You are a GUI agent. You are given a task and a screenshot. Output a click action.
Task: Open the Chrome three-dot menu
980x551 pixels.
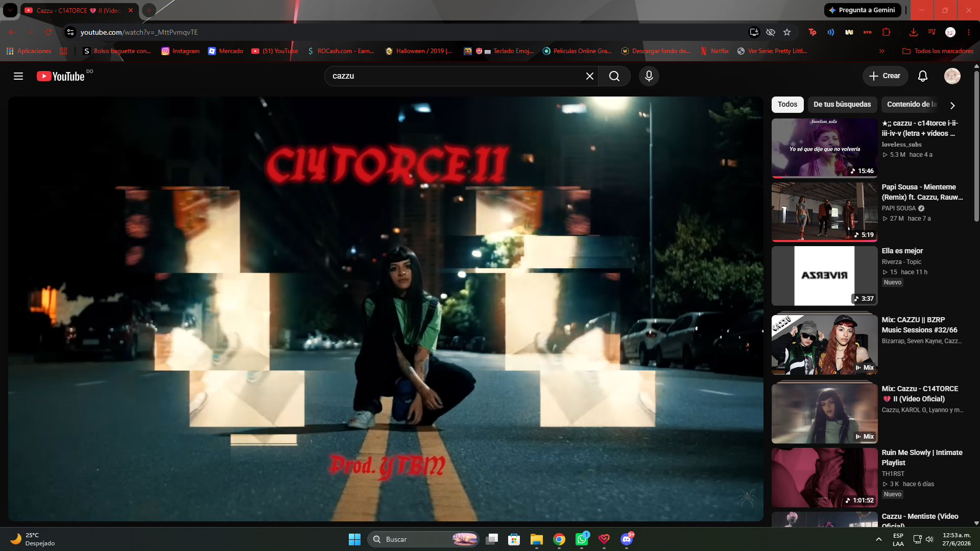point(969,32)
